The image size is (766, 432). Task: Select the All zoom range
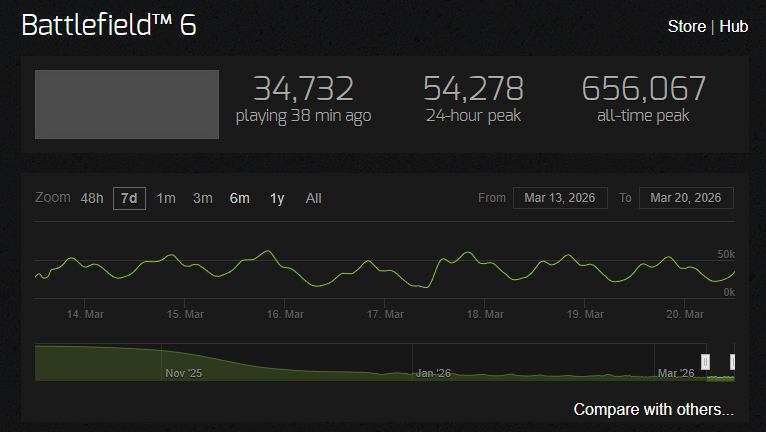(x=314, y=198)
